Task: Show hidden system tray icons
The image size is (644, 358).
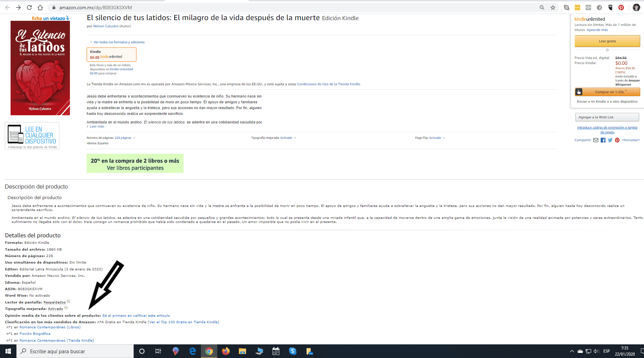Action: [572, 351]
